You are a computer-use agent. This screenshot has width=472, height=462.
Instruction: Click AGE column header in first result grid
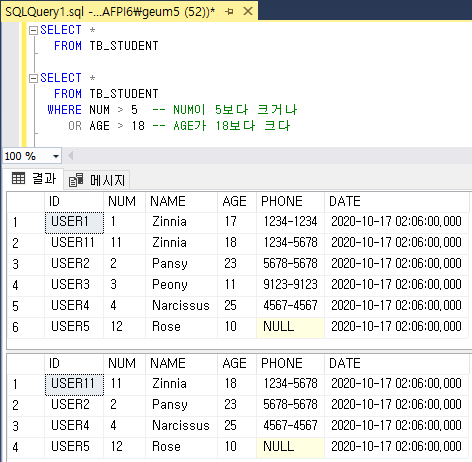point(237,202)
